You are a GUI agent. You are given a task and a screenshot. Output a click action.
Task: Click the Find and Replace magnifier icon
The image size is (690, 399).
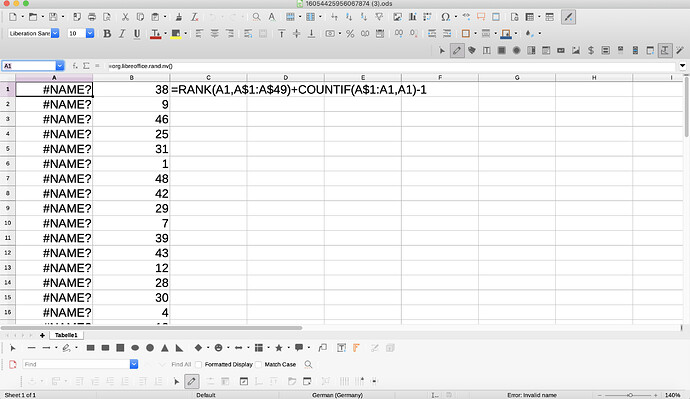click(x=256, y=17)
